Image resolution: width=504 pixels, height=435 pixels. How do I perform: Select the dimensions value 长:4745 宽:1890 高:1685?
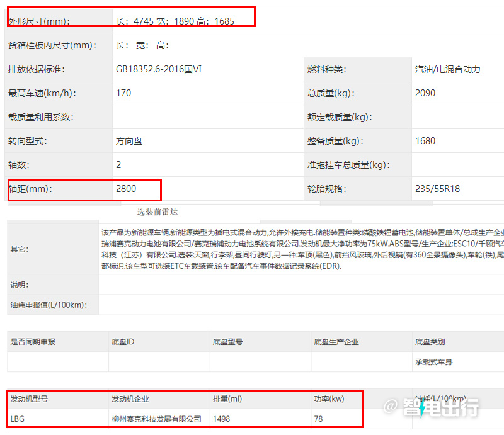[175, 21]
